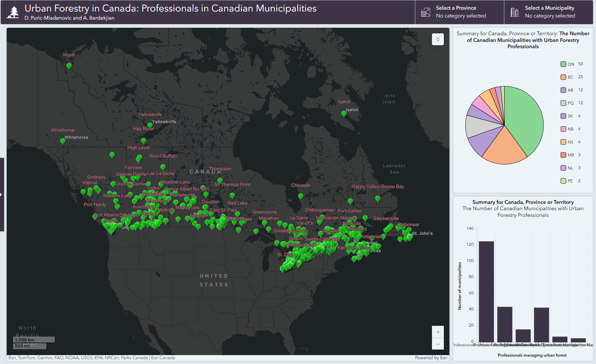Click the Powered by Esri link
The image size is (596, 364).
(x=431, y=358)
